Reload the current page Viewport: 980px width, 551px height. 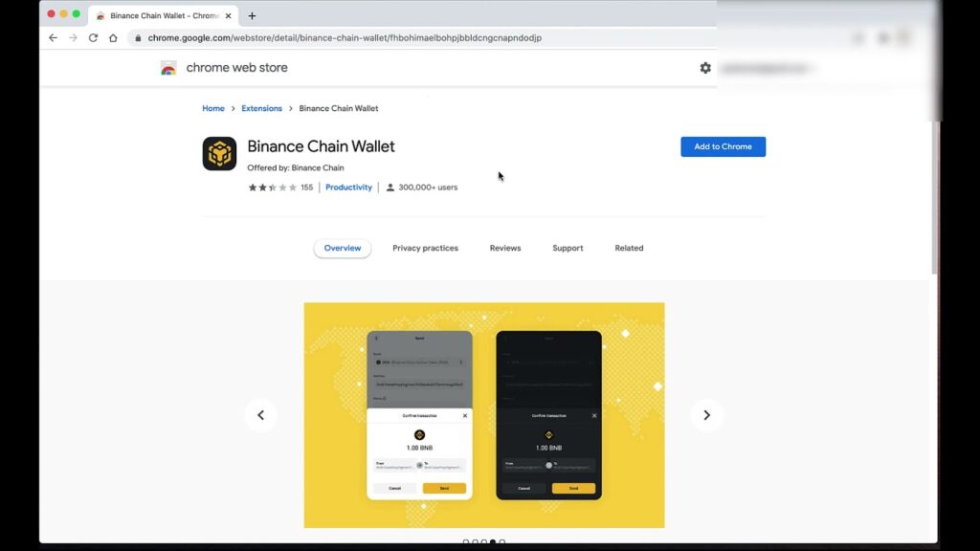click(x=93, y=37)
